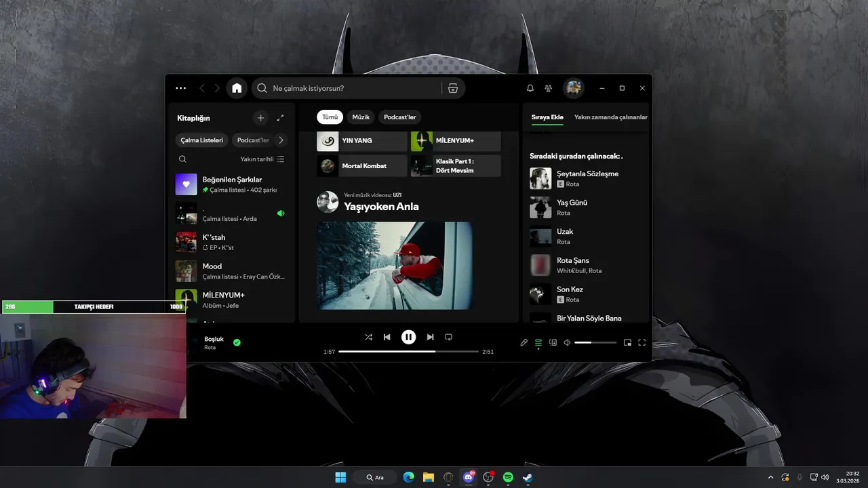Select Podcast'ler filter in library
Image resolution: width=868 pixels, height=488 pixels.
[253, 140]
